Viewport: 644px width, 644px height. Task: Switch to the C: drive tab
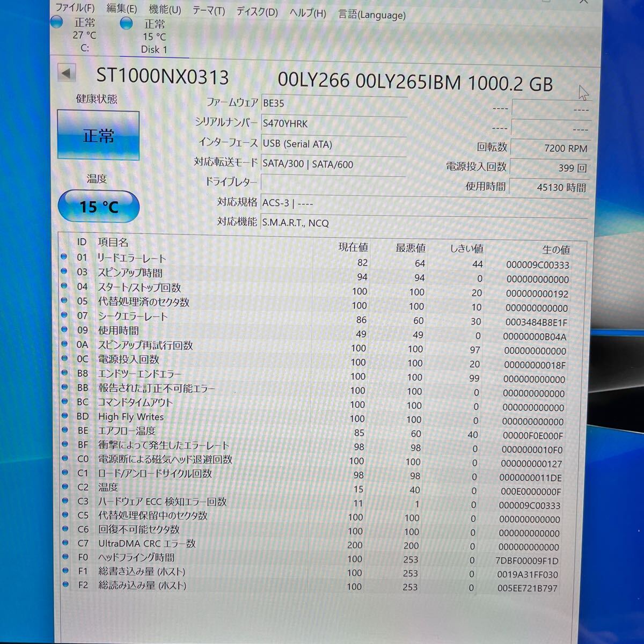[85, 35]
